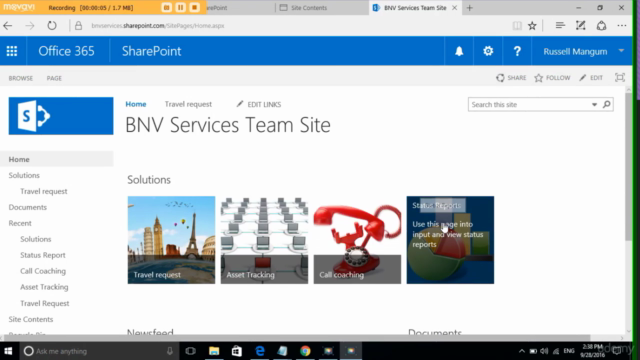Open Home in left navigation
640x360 pixels.
[19, 159]
